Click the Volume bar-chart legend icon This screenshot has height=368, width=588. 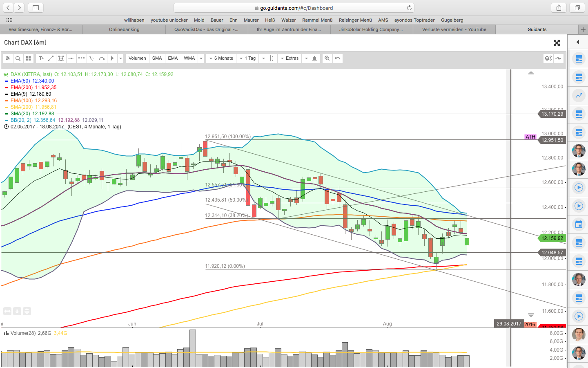pyautogui.click(x=6, y=333)
